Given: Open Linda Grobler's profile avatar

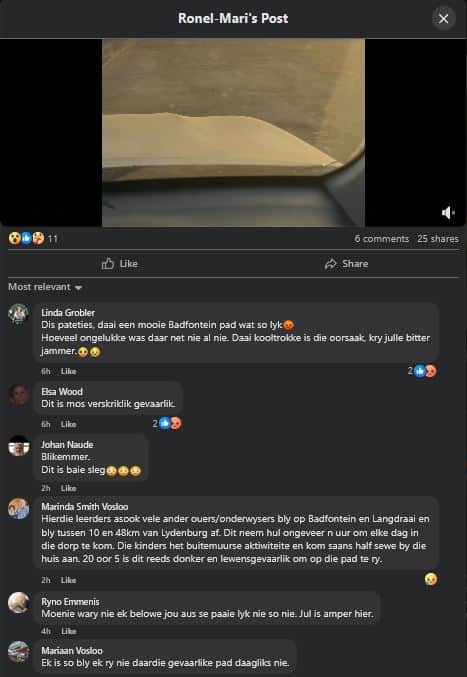Looking at the screenshot, I should coord(19,314).
